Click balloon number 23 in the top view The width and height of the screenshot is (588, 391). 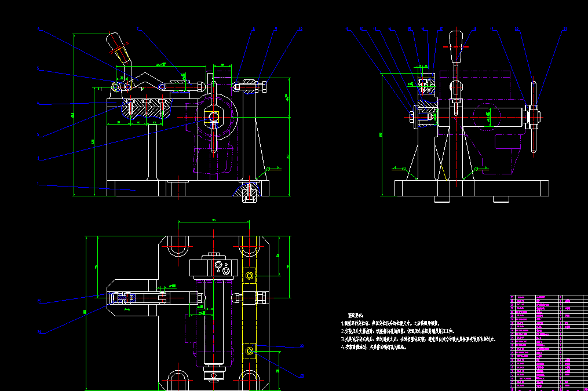click(302, 375)
